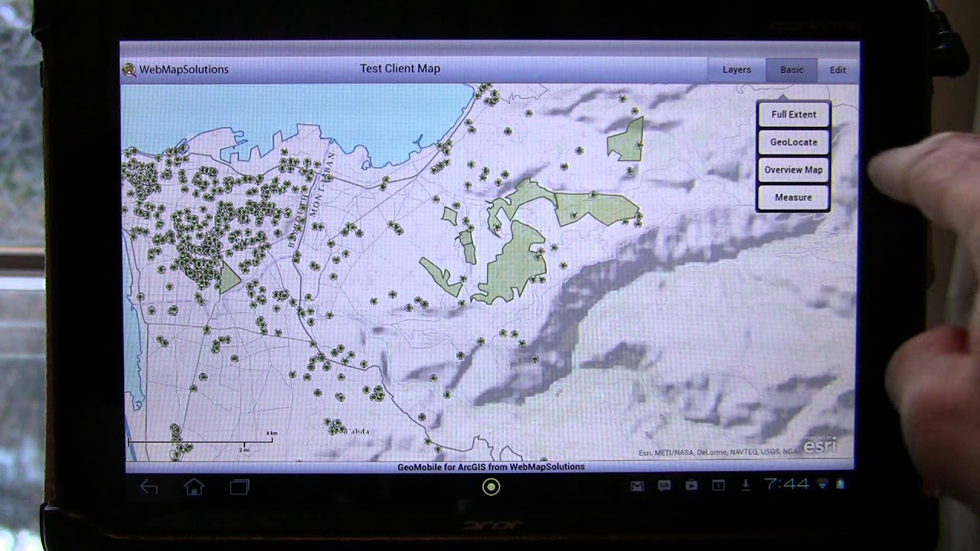Tap the battery status icon
The height and width of the screenshot is (551, 980).
[x=841, y=484]
